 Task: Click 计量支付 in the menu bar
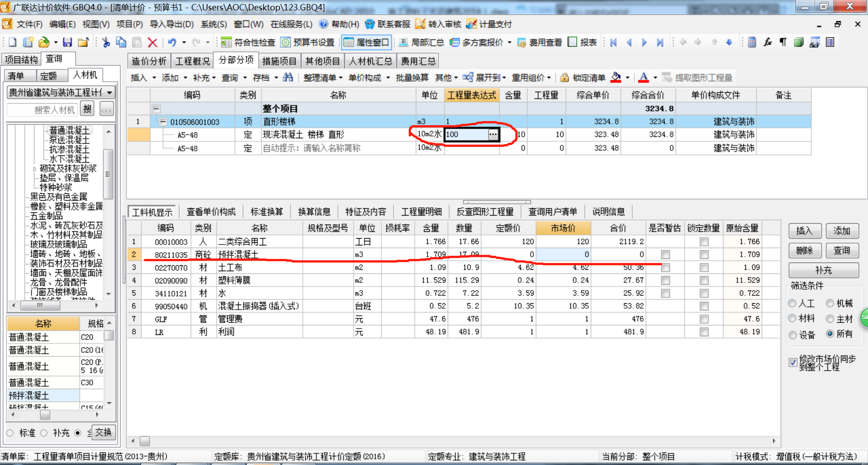[x=489, y=24]
